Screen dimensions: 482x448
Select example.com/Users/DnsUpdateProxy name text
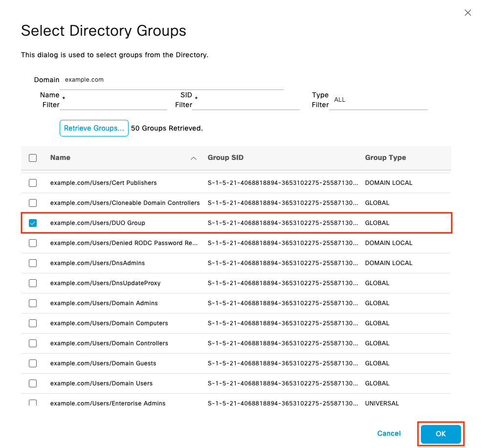click(106, 283)
